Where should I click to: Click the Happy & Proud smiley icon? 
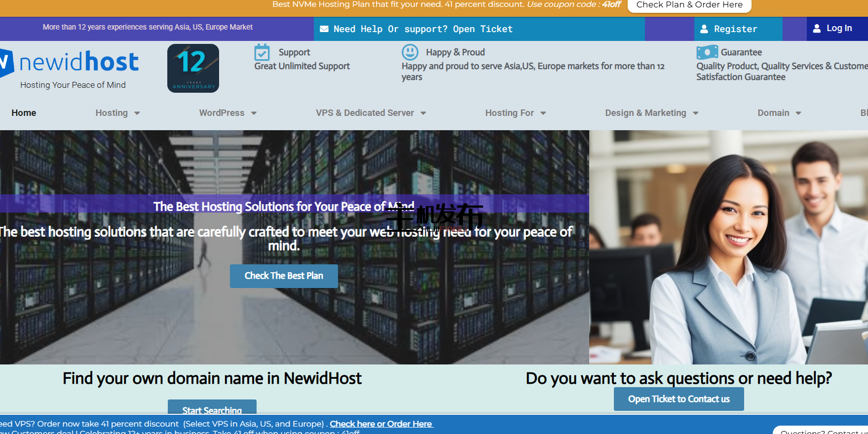tap(410, 52)
